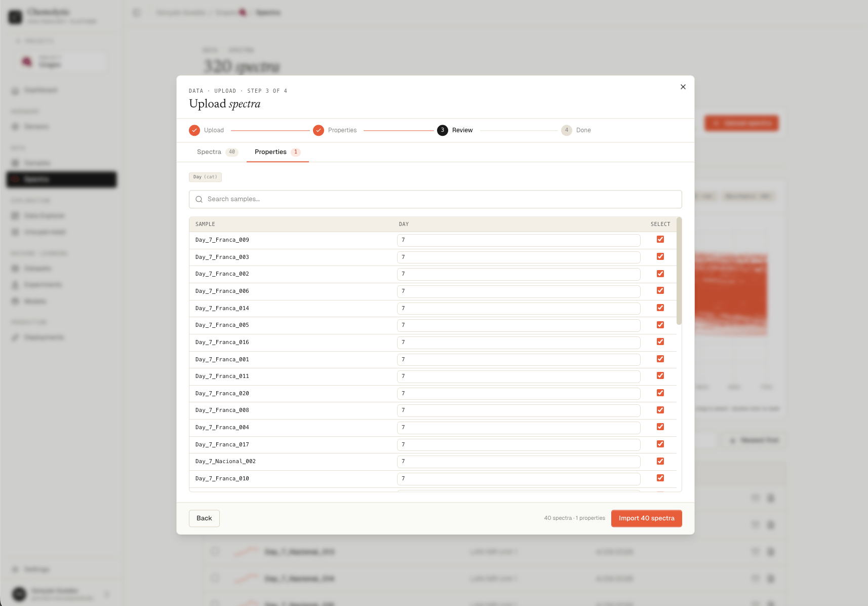Uncheck Select for Day_7_Franca_014
This screenshot has height=606, width=868.
[x=660, y=308]
